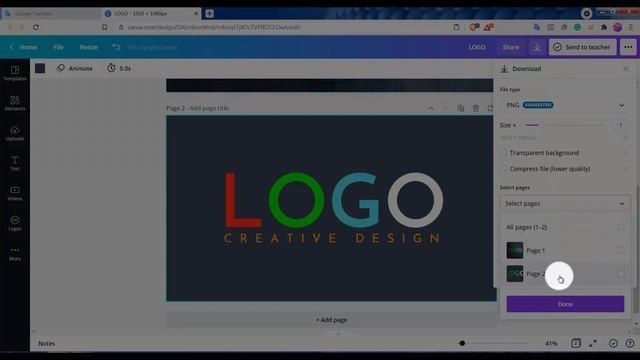Click the browser profile avatar
Screen dimensions: 640x360
[617, 27]
